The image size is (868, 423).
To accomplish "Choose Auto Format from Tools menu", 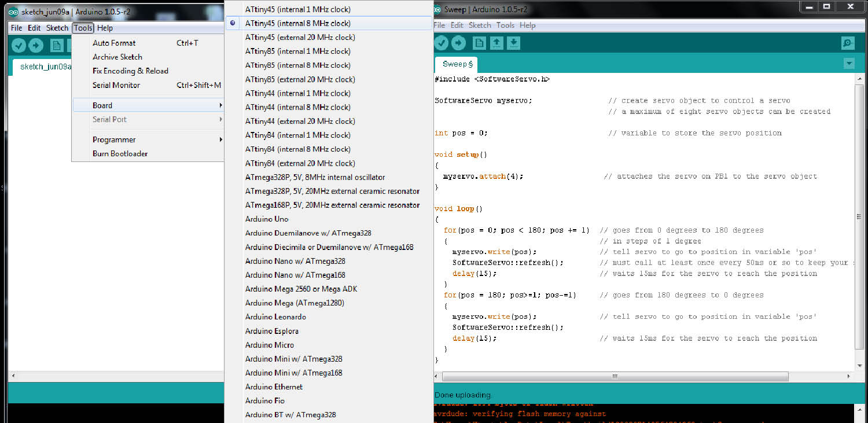I will click(x=148, y=43).
